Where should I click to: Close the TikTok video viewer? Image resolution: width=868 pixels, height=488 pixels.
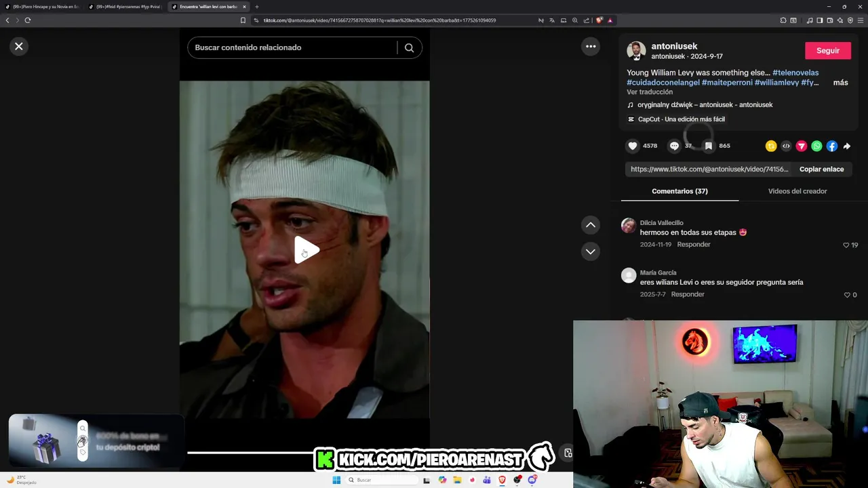pos(19,46)
